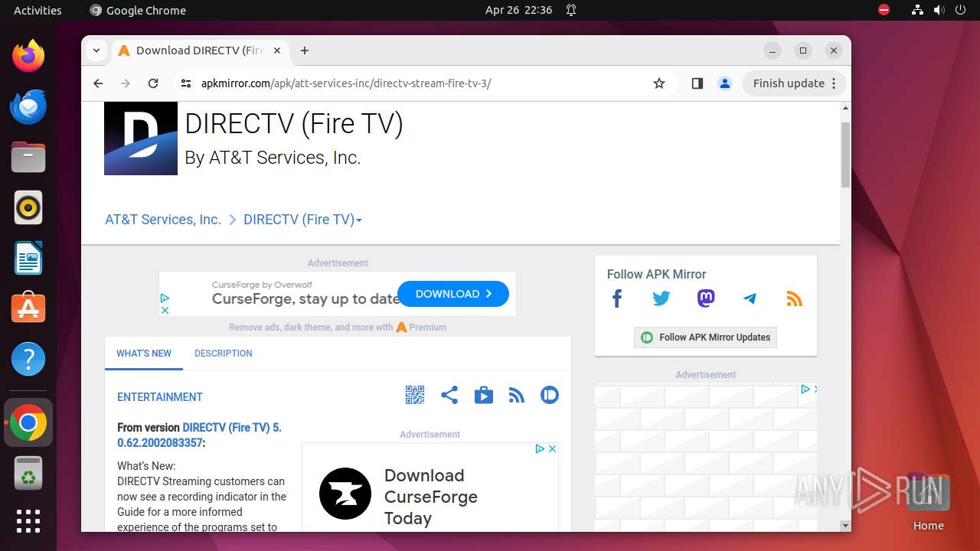Open the Finish update menu
The width and height of the screenshot is (980, 551).
(794, 83)
